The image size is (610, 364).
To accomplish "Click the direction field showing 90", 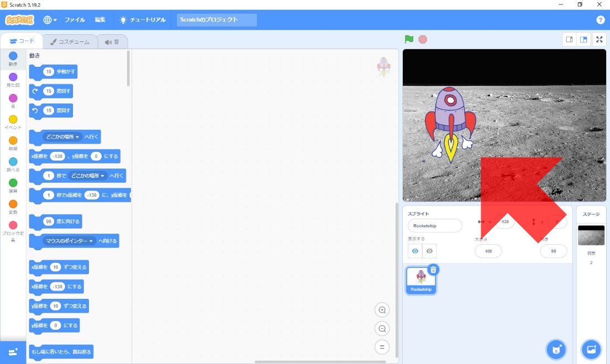I will pyautogui.click(x=553, y=251).
